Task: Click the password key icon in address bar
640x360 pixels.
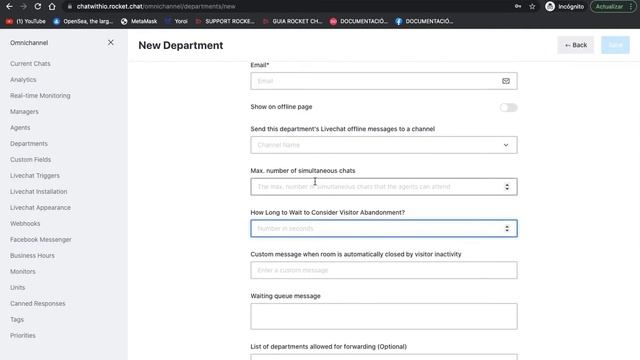Action: pos(518,7)
